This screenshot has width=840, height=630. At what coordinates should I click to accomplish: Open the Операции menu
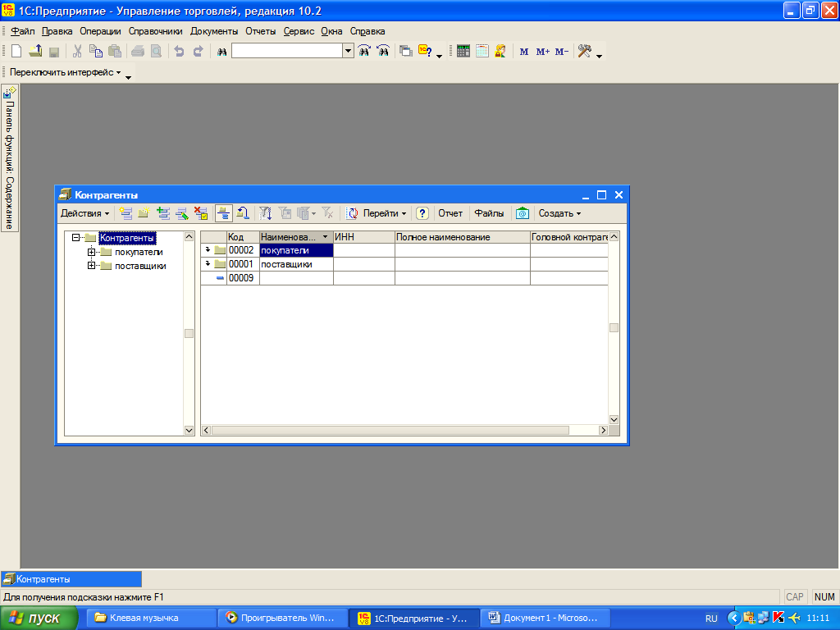(100, 31)
